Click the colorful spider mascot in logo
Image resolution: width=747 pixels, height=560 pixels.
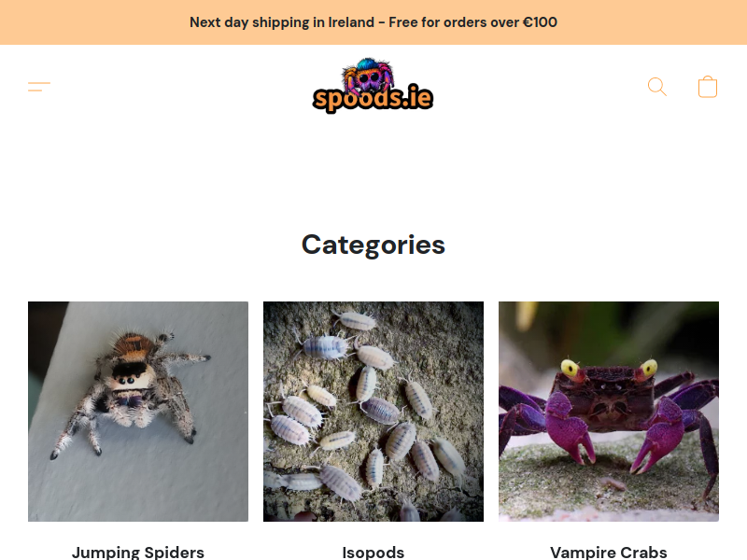coord(368,75)
